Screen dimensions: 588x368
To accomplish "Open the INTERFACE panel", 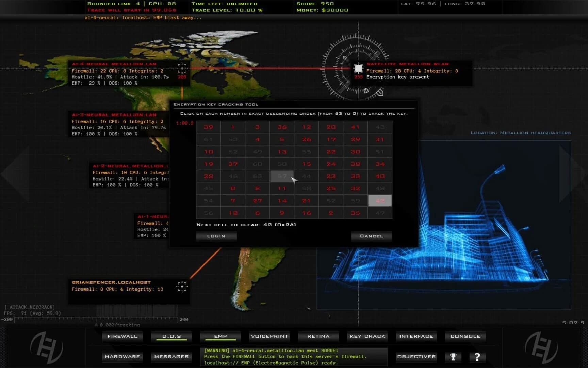I will coord(416,336).
